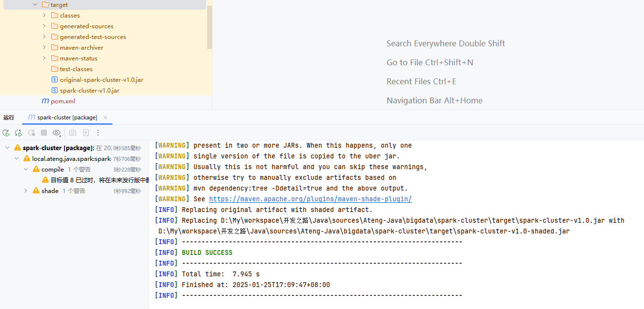Click the 运行 tool window label
The width and height of the screenshot is (644, 309).
9,117
